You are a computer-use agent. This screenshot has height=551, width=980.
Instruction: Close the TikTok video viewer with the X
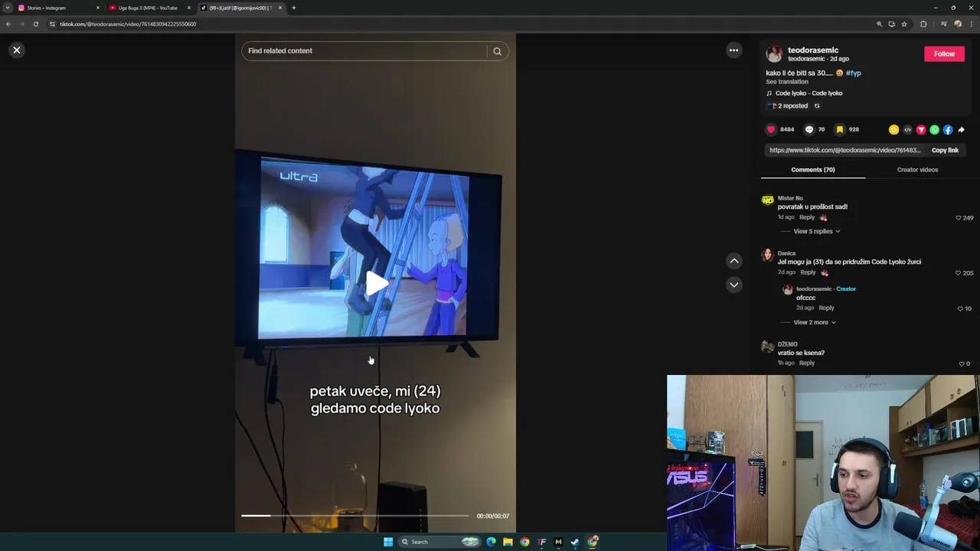(x=16, y=51)
